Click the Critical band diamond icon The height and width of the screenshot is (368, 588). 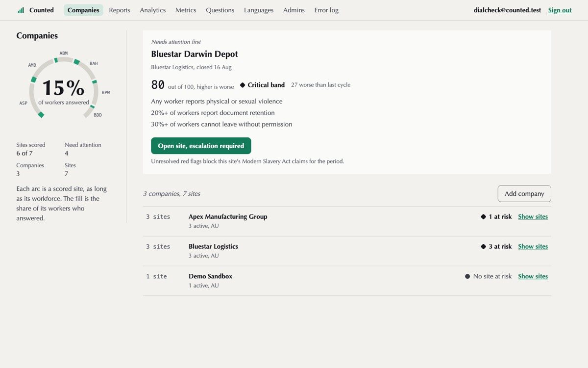click(x=243, y=85)
